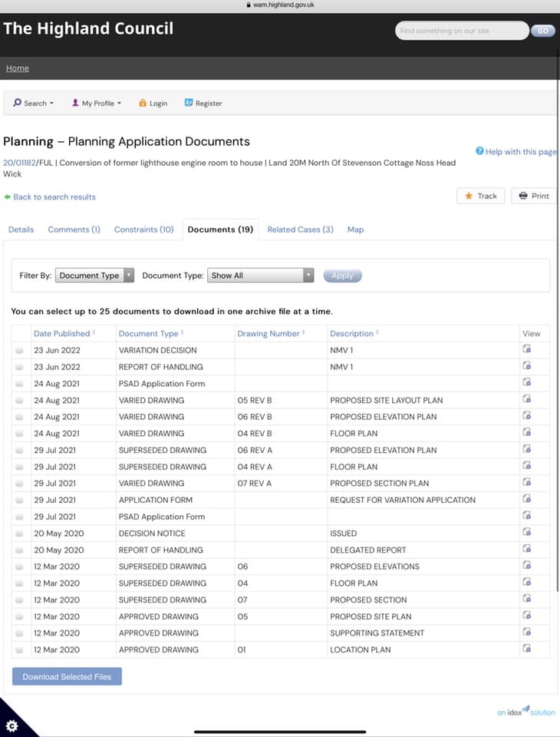
Task: Select checkbox for LOCATION PLAN row
Action: (x=19, y=650)
